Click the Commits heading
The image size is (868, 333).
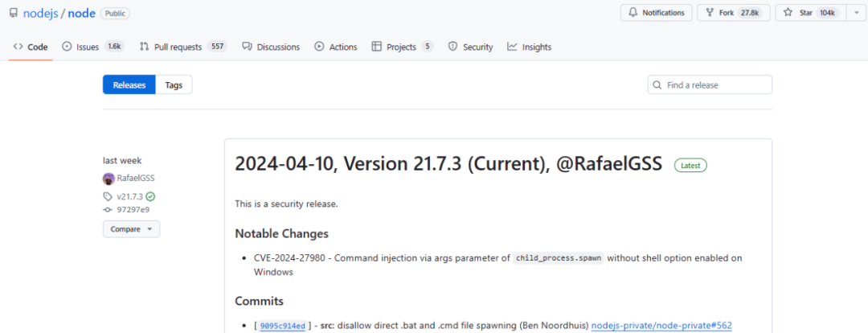pyautogui.click(x=259, y=301)
